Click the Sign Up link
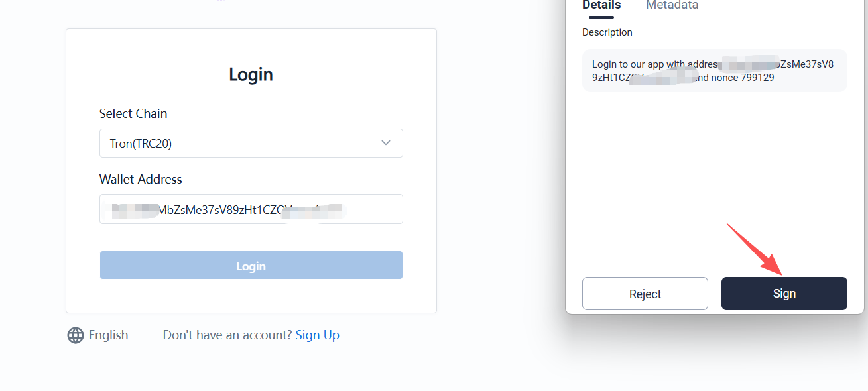 pos(317,335)
